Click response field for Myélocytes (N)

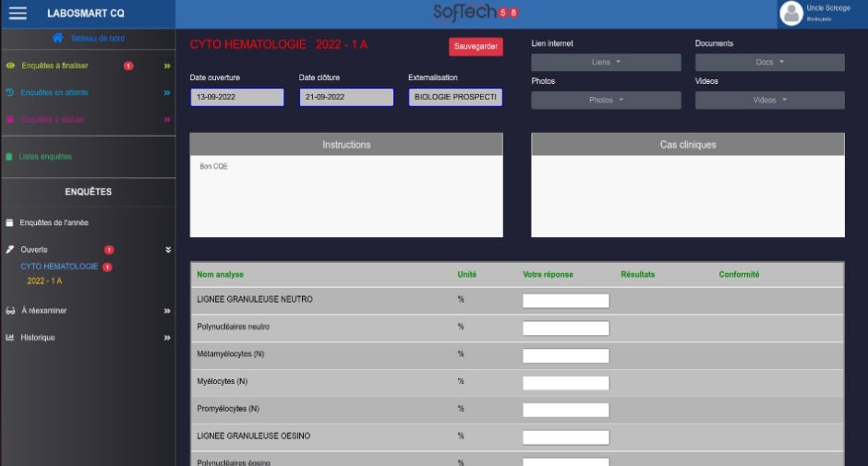pos(566,382)
